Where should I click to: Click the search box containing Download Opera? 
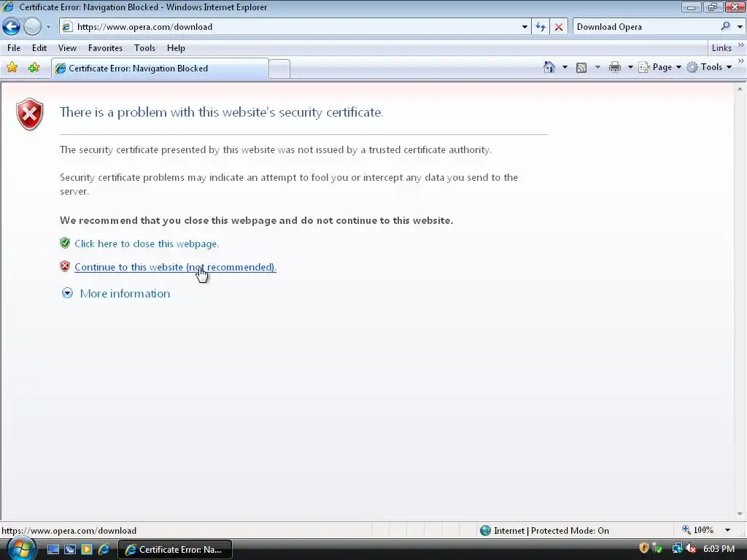tap(646, 27)
